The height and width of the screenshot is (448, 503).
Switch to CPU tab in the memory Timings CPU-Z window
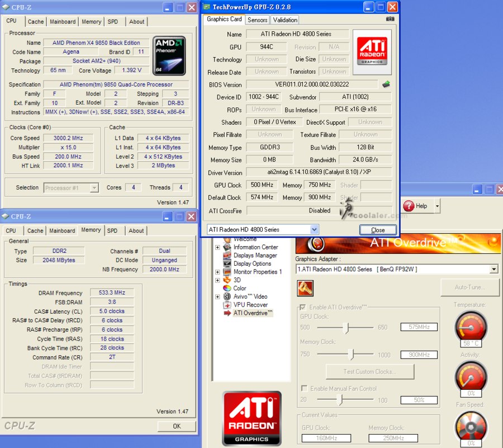pyautogui.click(x=11, y=230)
